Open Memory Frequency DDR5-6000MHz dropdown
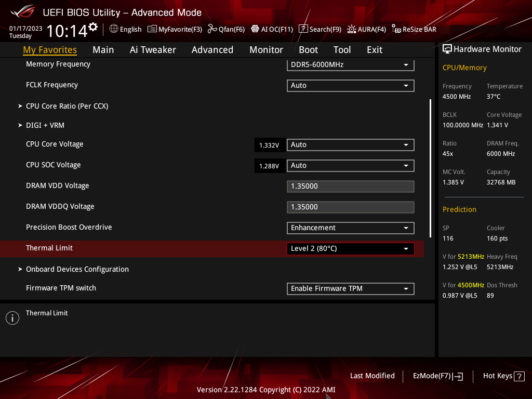The image size is (532, 399). pyautogui.click(x=351, y=65)
